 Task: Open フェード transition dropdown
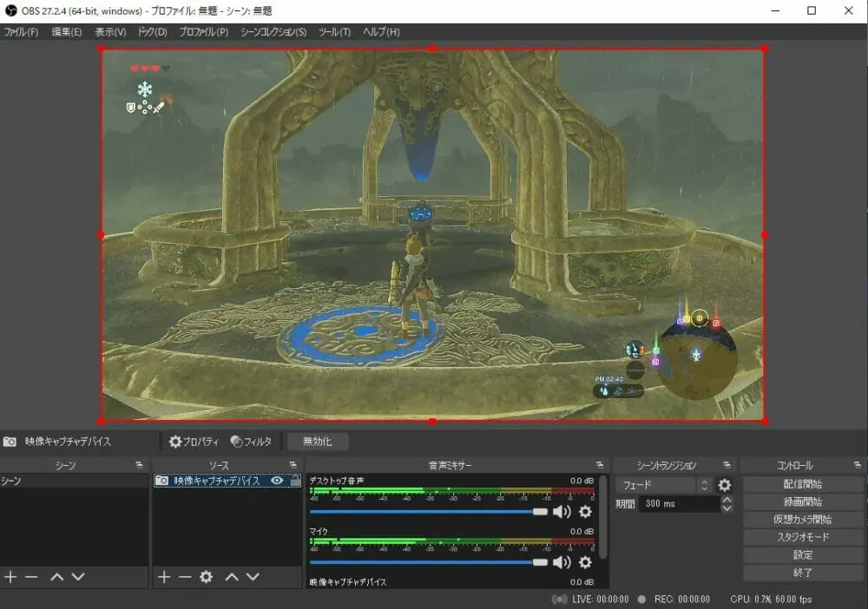tap(665, 486)
